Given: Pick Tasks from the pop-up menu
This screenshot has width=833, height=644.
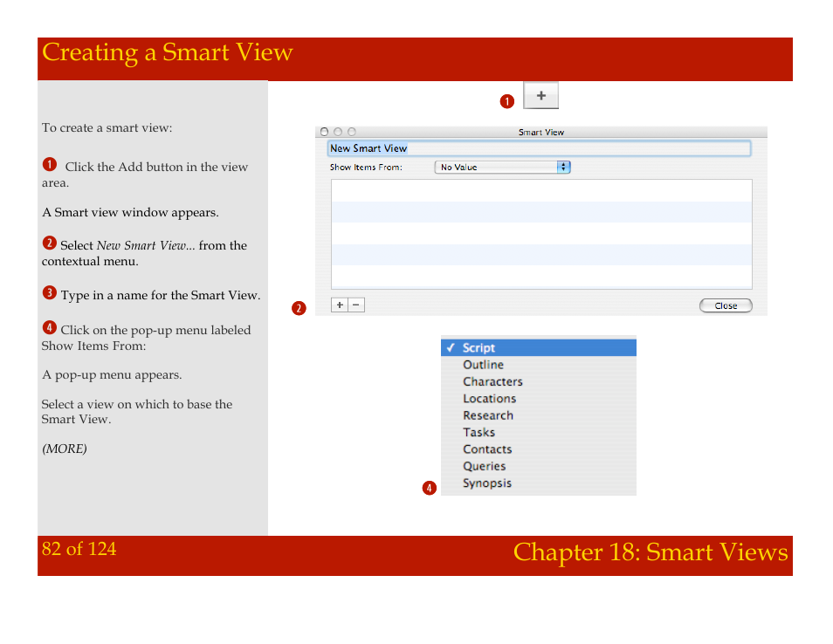Looking at the screenshot, I should pos(539,433).
